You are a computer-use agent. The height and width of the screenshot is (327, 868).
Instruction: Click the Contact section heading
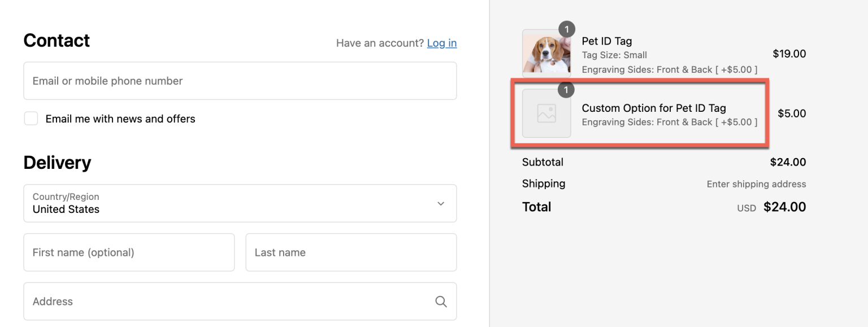pos(57,40)
